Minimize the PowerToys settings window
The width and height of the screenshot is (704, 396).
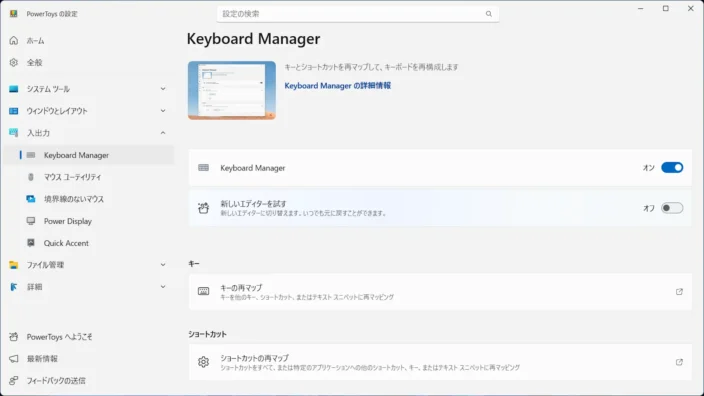pos(640,9)
